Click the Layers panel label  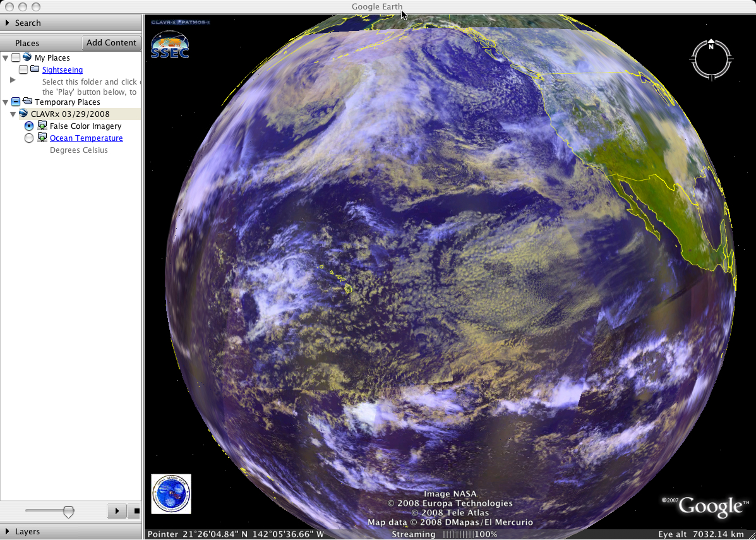pos(28,531)
